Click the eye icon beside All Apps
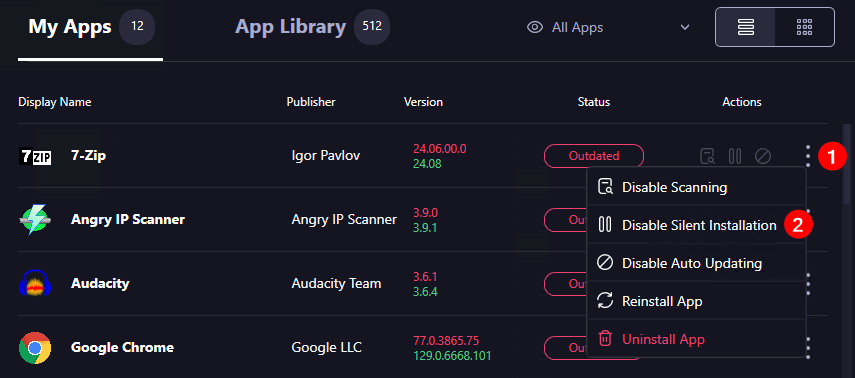 [535, 27]
